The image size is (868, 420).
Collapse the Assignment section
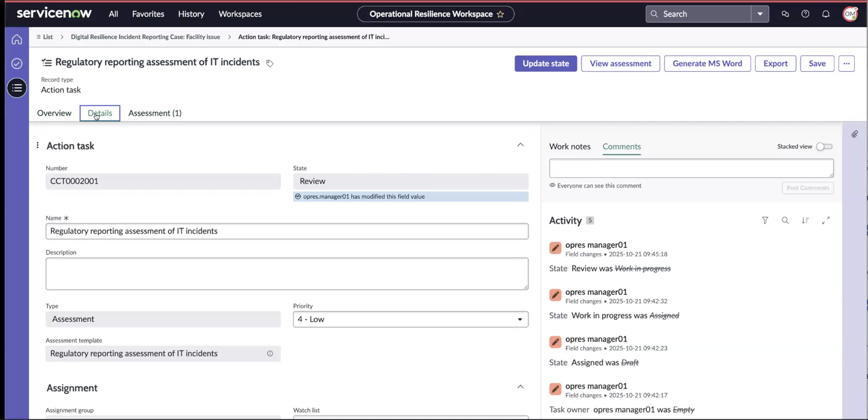pyautogui.click(x=520, y=387)
